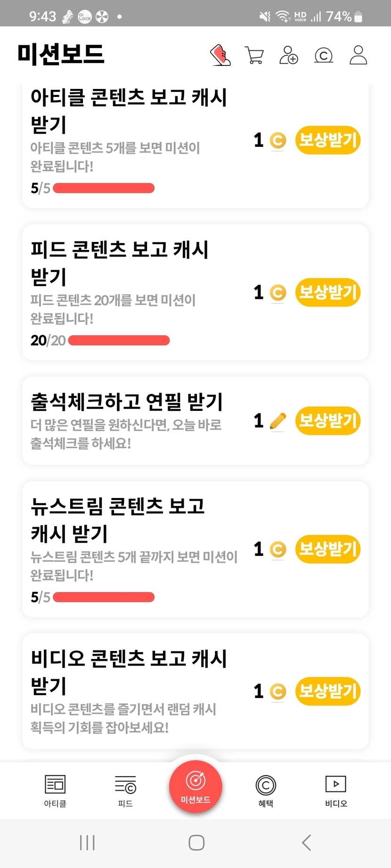Switch to the 피드 tab

(125, 791)
